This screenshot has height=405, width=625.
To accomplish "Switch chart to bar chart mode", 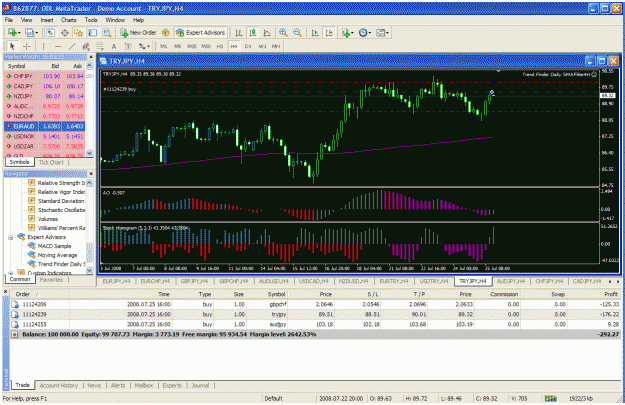I will (x=238, y=33).
